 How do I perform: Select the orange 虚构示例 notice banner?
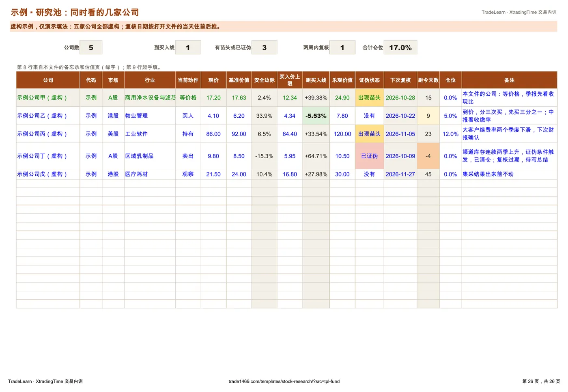coord(284,27)
